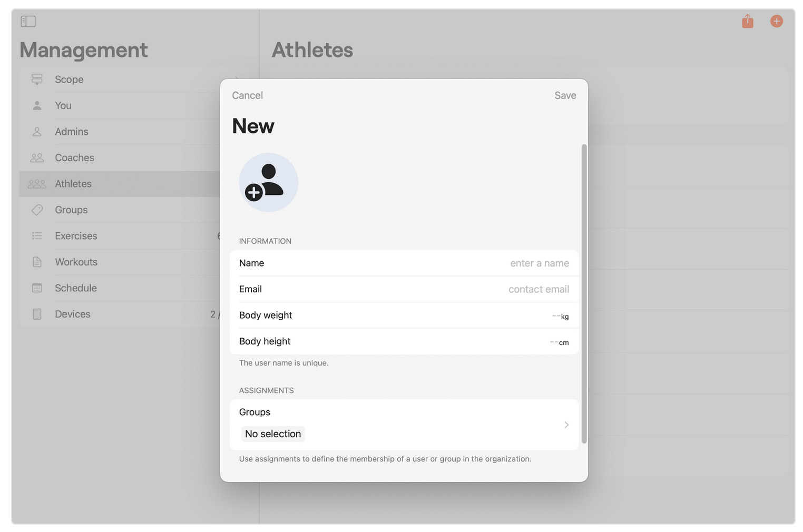
Task: Click the orange share export icon
Action: (747, 21)
